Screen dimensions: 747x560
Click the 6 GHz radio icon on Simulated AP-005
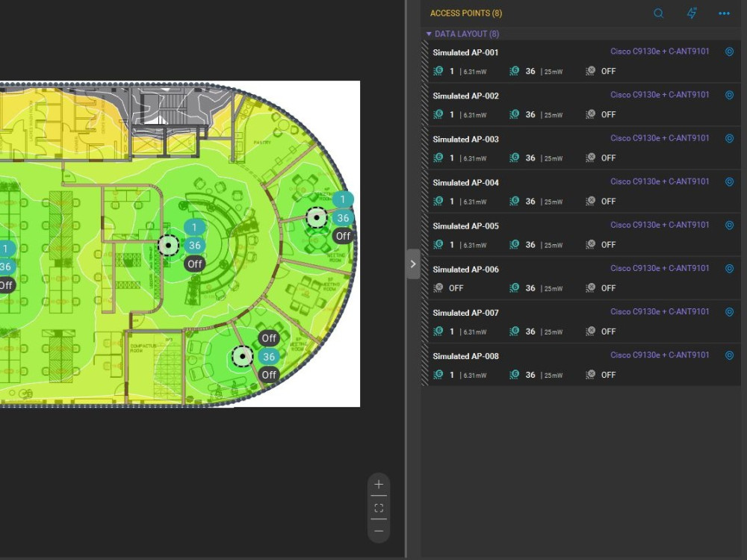tap(589, 244)
